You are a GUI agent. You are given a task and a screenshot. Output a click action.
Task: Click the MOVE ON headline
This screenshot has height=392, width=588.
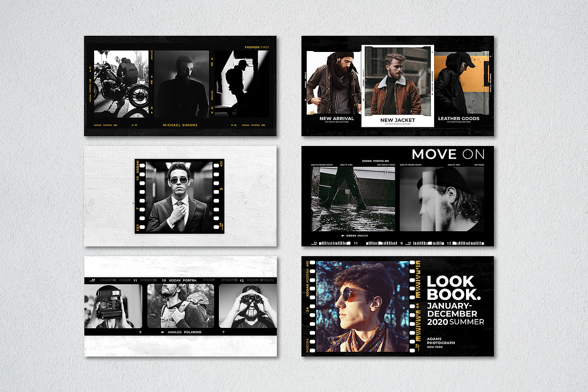[x=448, y=154]
